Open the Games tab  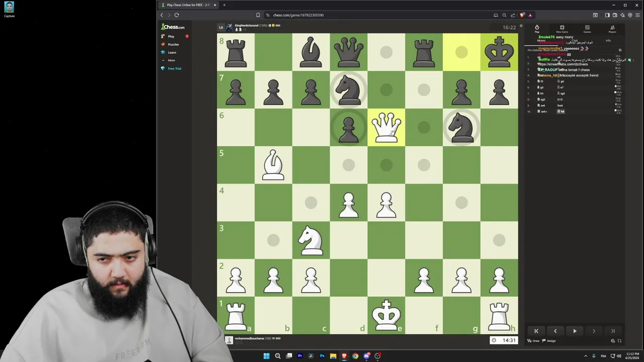click(x=587, y=29)
